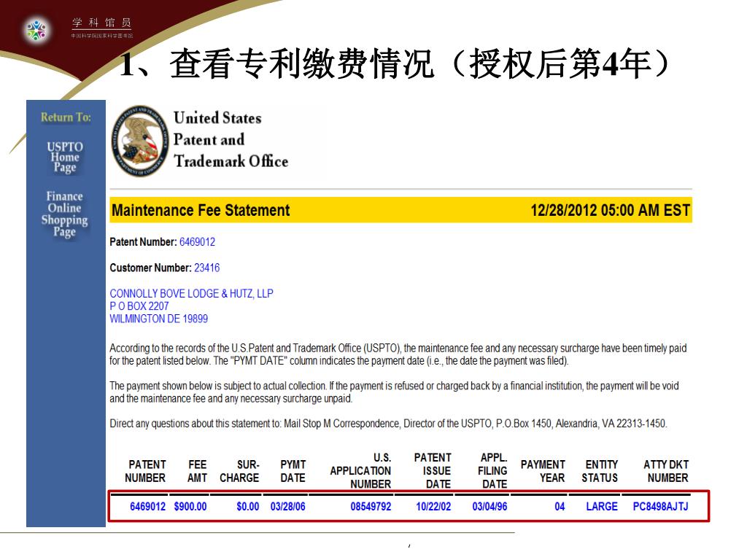This screenshot has height=560, width=747.
Task: Select patent number 6469012 beside Patent Number label
Action: point(197,242)
